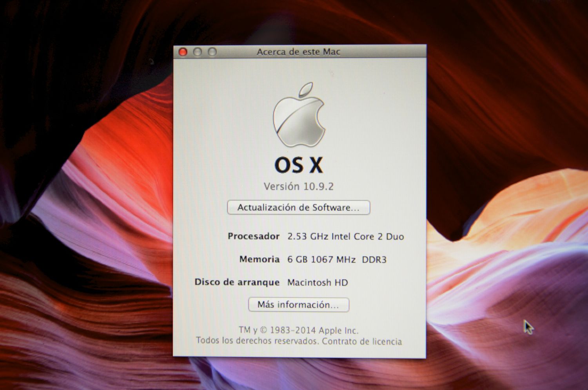Click the OS X heading text

(298, 165)
